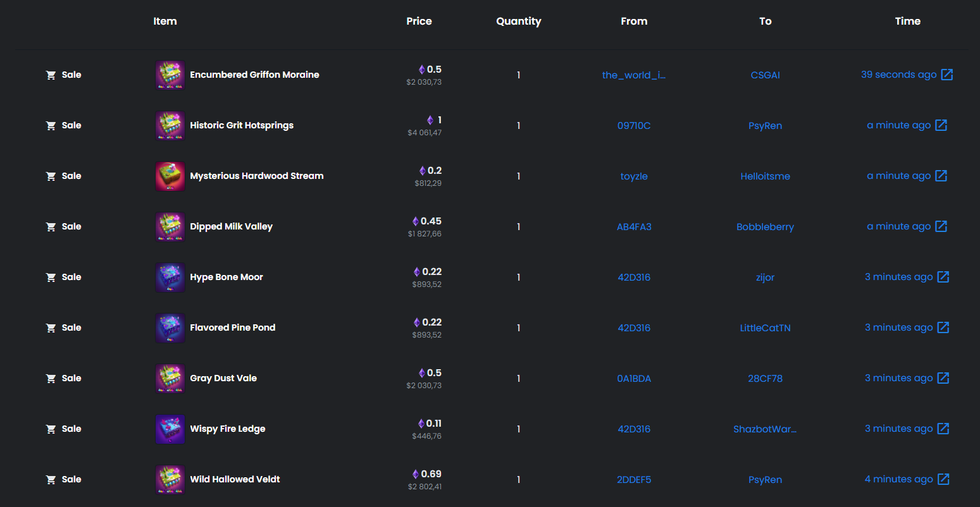Open external link icon for Hype Bone Moor
Image resolution: width=980 pixels, height=507 pixels.
tap(943, 277)
